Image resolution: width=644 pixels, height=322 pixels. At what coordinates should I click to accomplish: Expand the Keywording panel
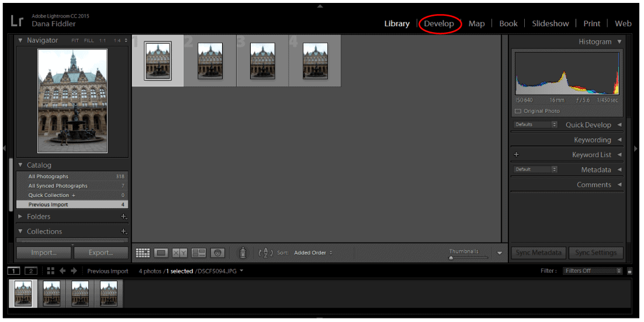(619, 140)
